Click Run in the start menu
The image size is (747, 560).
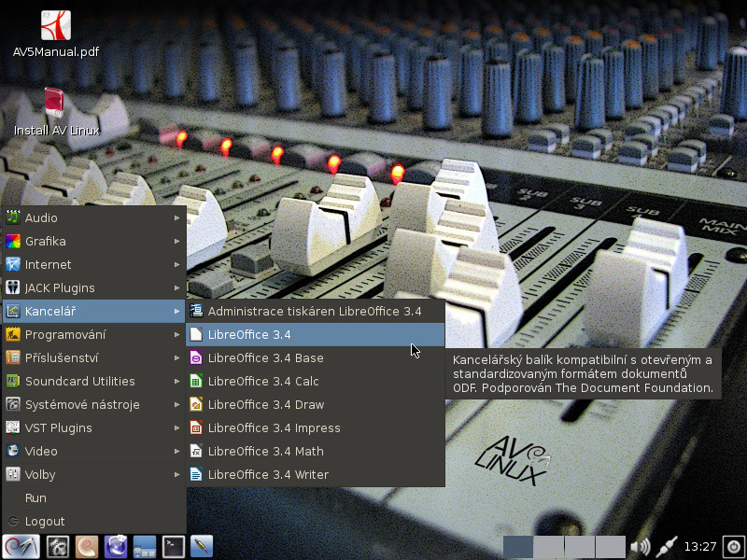[x=35, y=497]
